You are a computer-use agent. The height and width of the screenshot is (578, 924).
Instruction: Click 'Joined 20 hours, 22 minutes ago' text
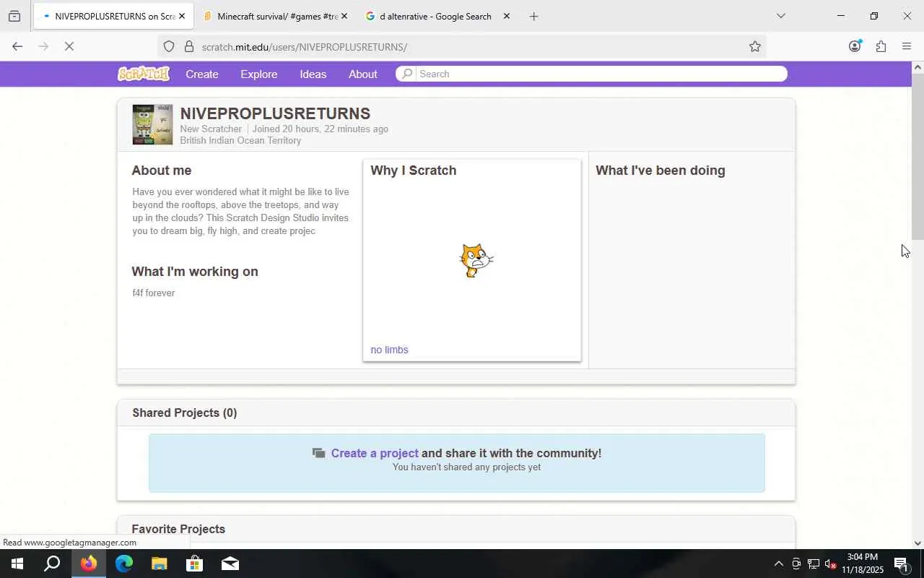tap(321, 129)
